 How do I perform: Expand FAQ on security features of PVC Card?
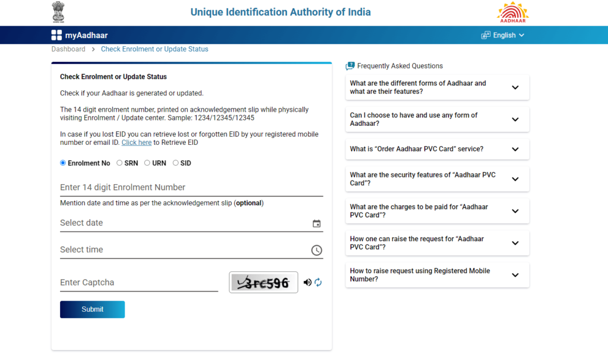437,179
